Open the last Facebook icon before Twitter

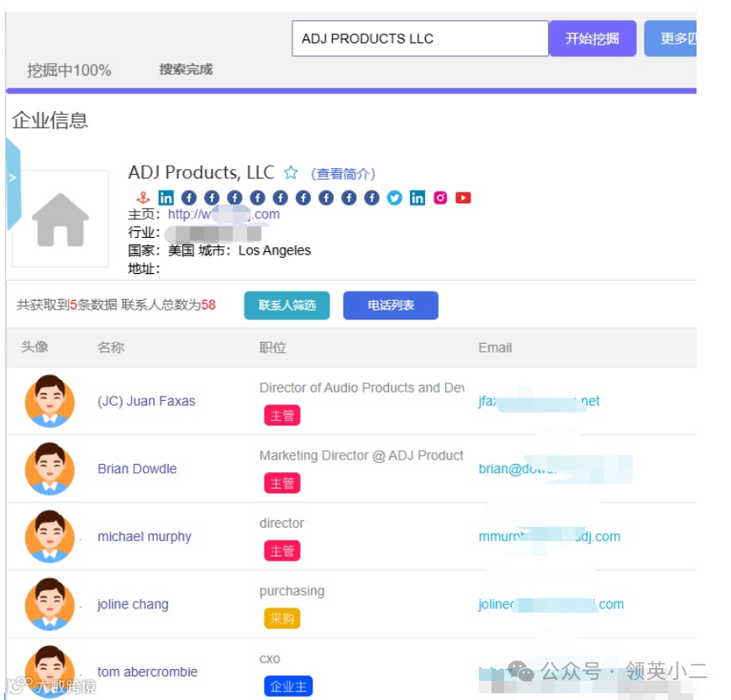coord(371,197)
